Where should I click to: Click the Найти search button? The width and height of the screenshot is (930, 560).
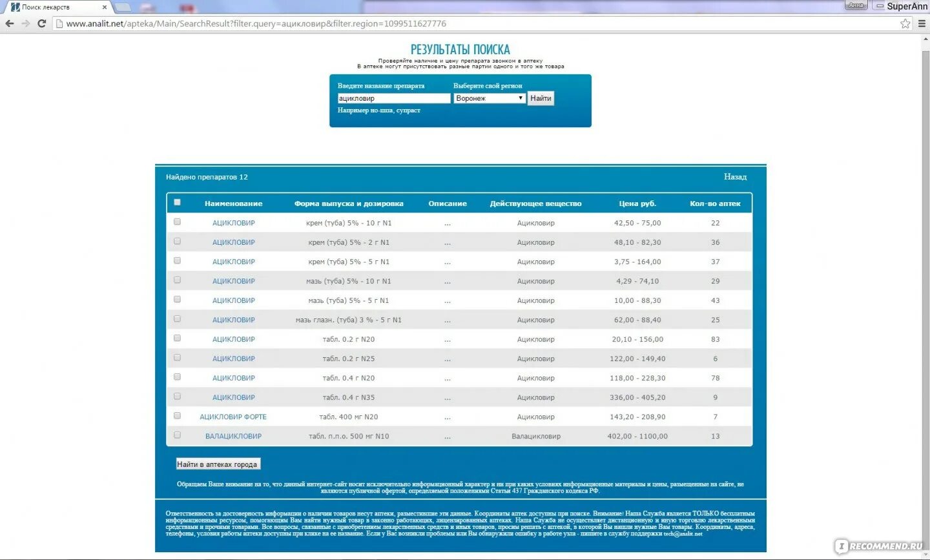[541, 98]
